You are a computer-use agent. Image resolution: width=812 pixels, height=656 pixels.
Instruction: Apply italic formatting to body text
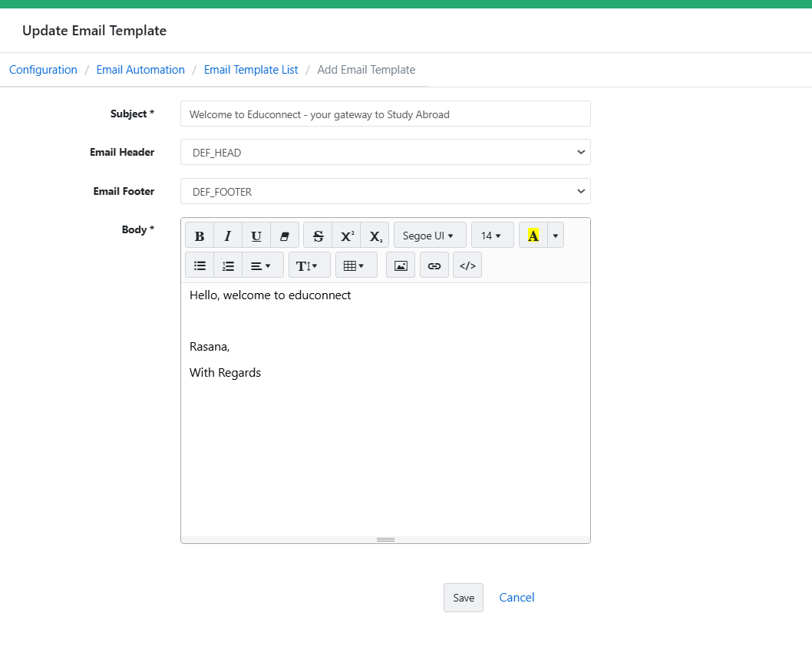[228, 236]
